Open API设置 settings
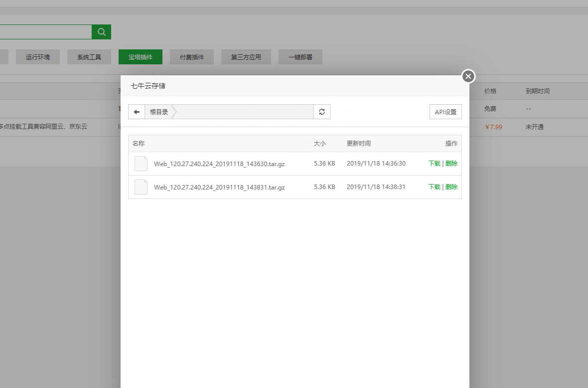The height and width of the screenshot is (388, 588). 445,112
